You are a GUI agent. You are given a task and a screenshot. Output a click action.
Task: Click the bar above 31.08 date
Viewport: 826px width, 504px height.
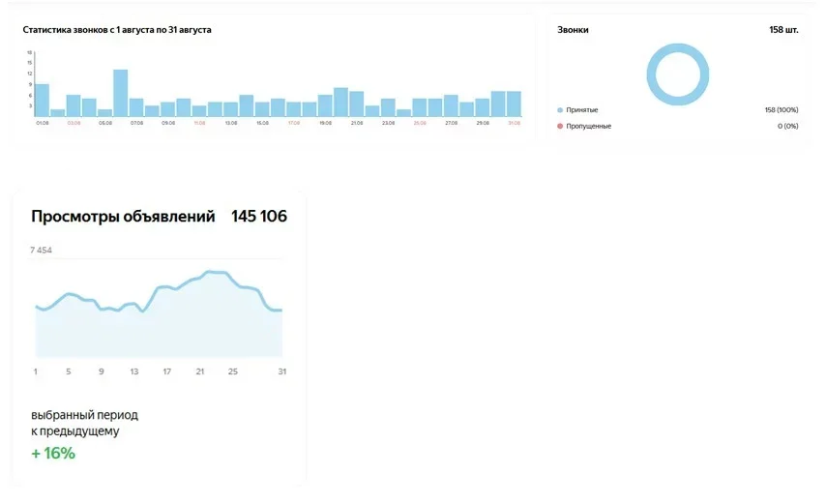514,104
